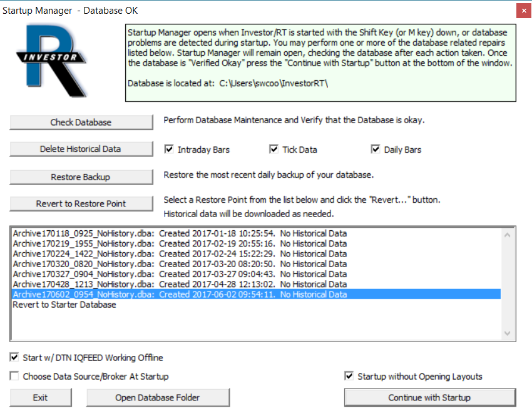Click Delete Historical Data button
The image size is (532, 411).
point(81,149)
